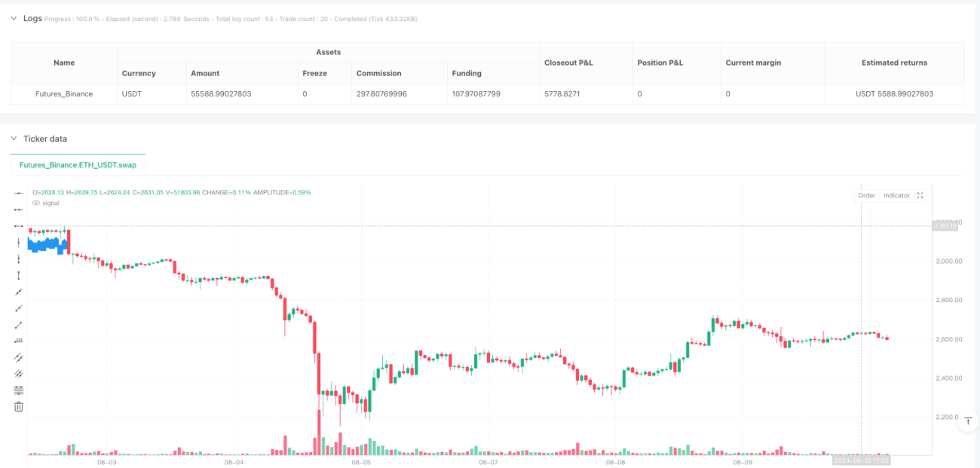Select the Fibonacci retracement lines tool
Image resolution: width=980 pixels, height=468 pixels.
coord(19,390)
